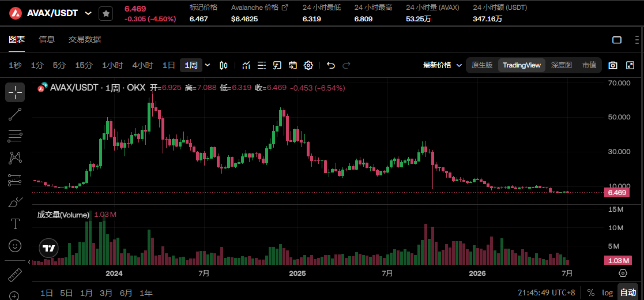Click the 6.469 current price label on axis

616,192
